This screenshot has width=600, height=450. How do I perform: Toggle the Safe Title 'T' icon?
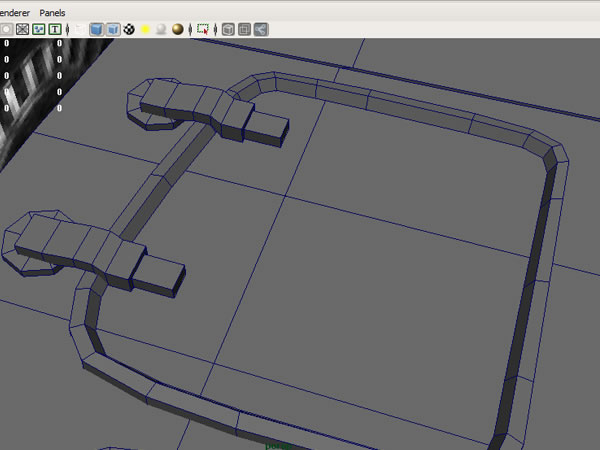[x=54, y=29]
